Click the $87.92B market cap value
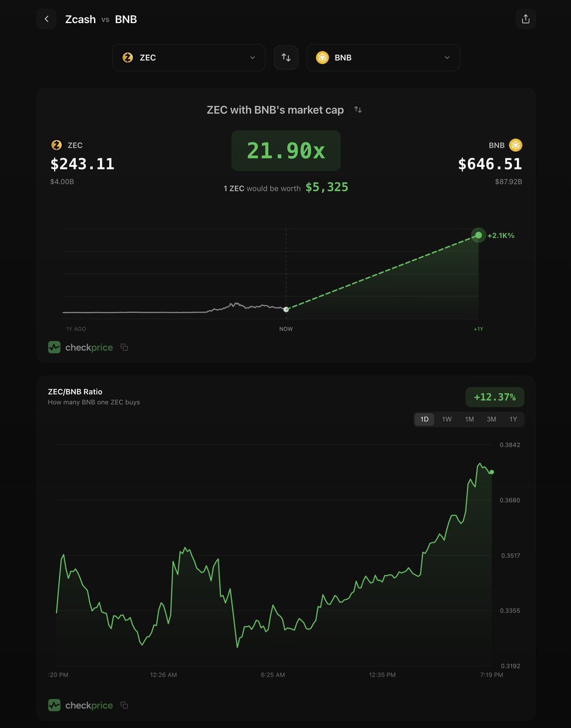This screenshot has height=728, width=571. pos(510,181)
